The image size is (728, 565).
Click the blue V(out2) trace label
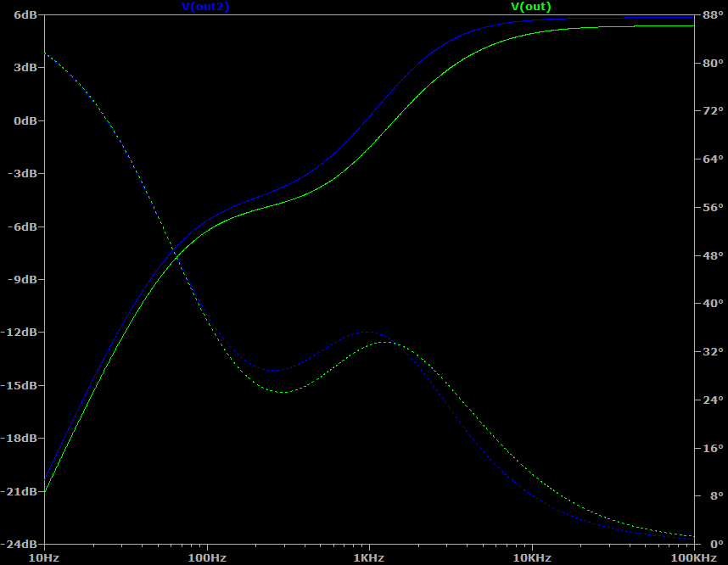click(205, 7)
